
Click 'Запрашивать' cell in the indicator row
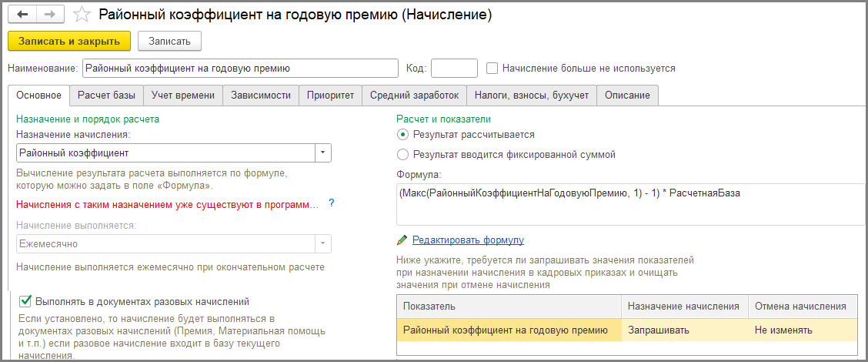[x=658, y=330]
